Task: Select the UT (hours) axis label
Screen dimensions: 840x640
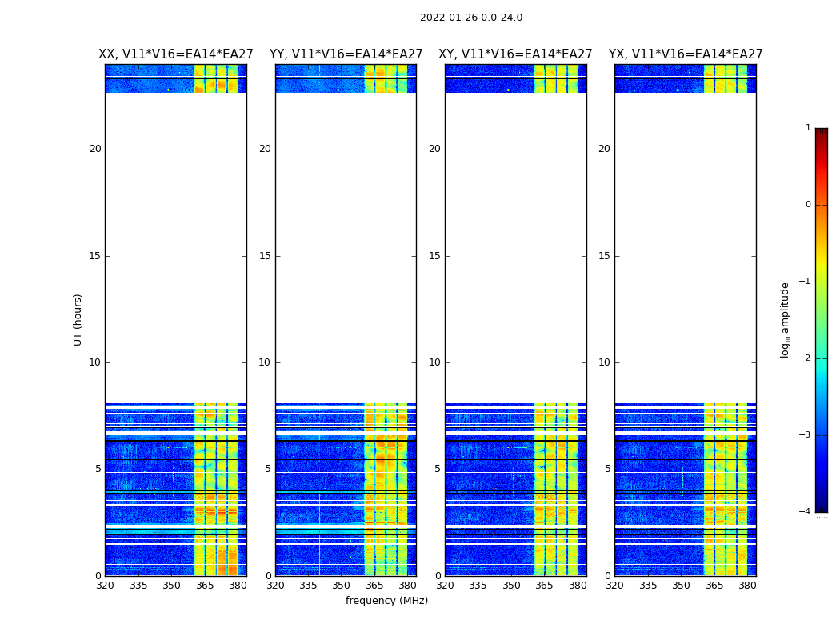Action: coord(78,320)
